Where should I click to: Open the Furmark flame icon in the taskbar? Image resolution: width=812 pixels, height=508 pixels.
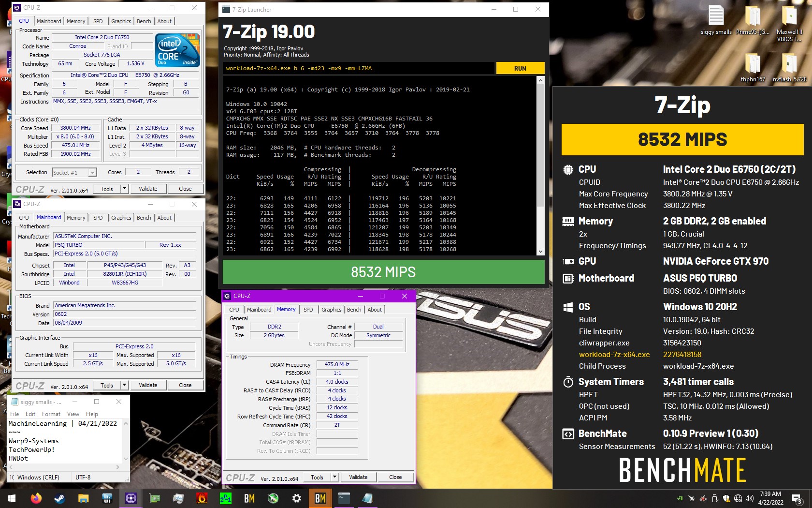(202, 498)
